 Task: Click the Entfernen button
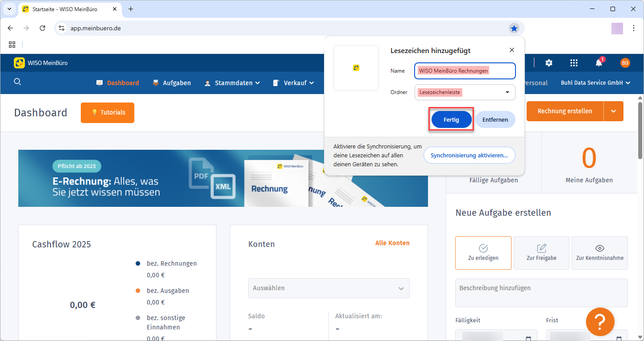coord(495,120)
